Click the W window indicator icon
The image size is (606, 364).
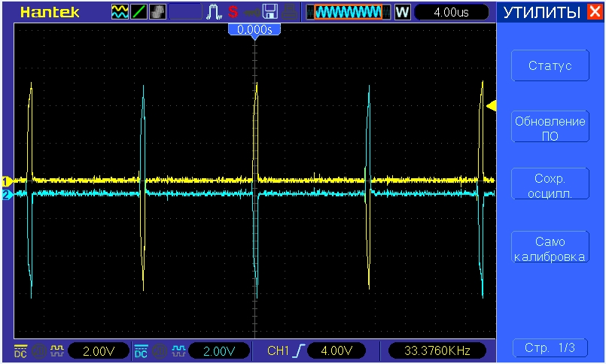[403, 12]
